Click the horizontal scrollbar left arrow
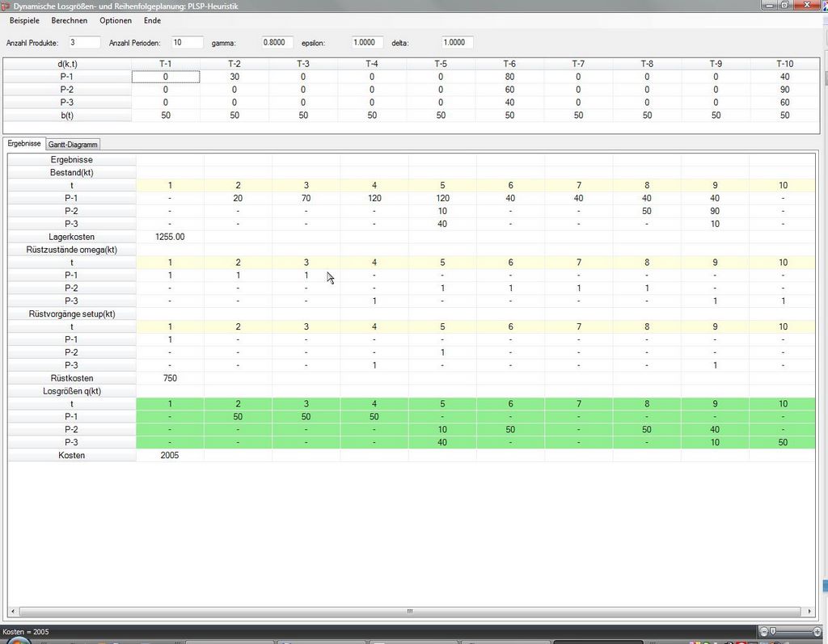Image resolution: width=828 pixels, height=644 pixels. point(13,612)
